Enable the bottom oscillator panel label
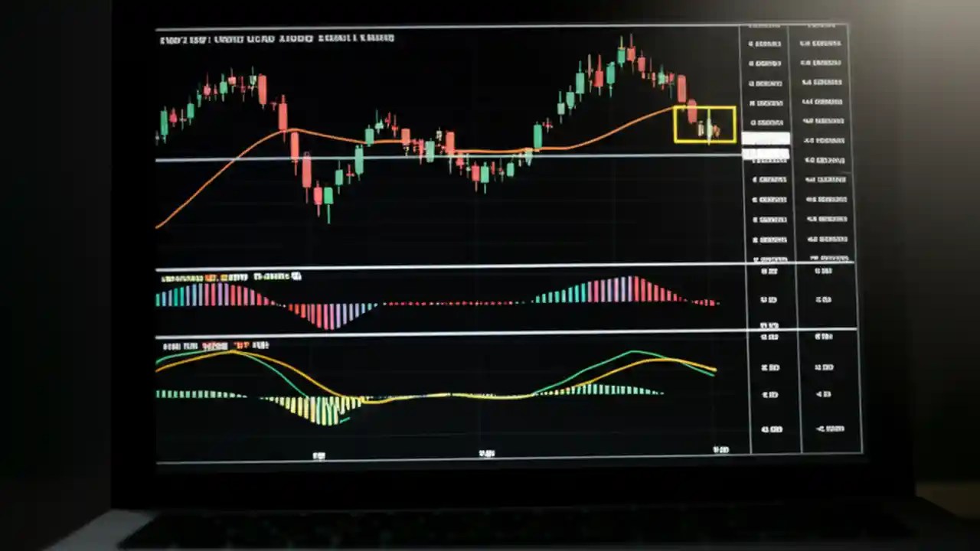 point(214,346)
